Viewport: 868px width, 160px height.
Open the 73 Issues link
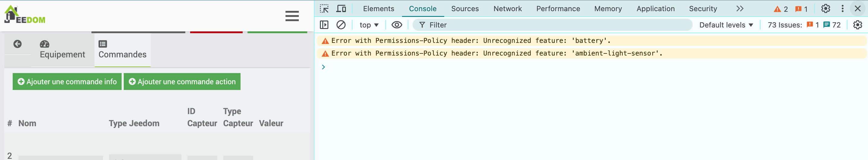pyautogui.click(x=804, y=25)
